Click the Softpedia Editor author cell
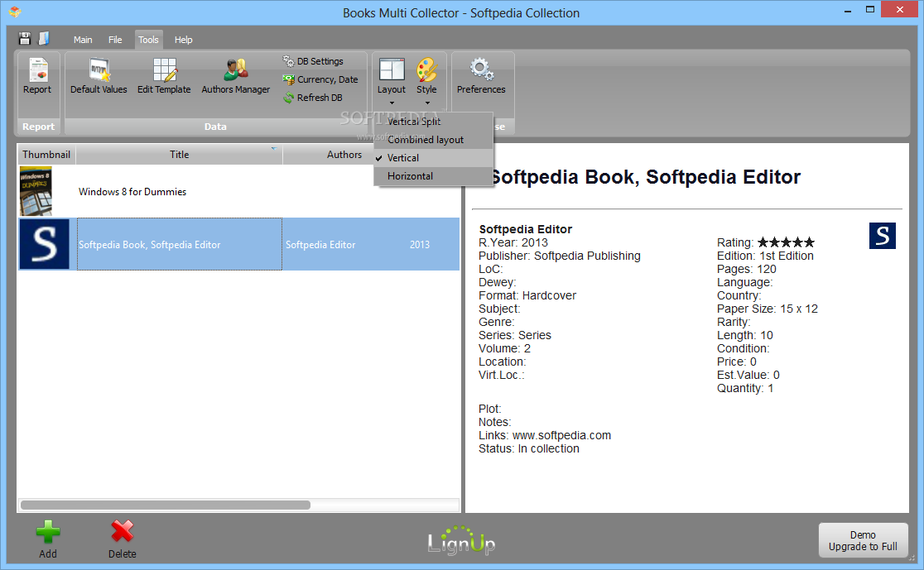The width and height of the screenshot is (924, 570). pos(320,244)
